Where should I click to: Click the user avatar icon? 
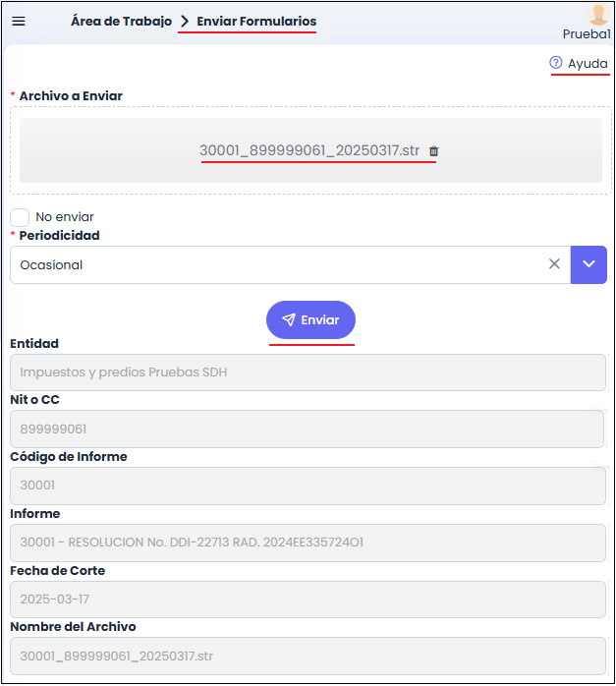click(598, 14)
